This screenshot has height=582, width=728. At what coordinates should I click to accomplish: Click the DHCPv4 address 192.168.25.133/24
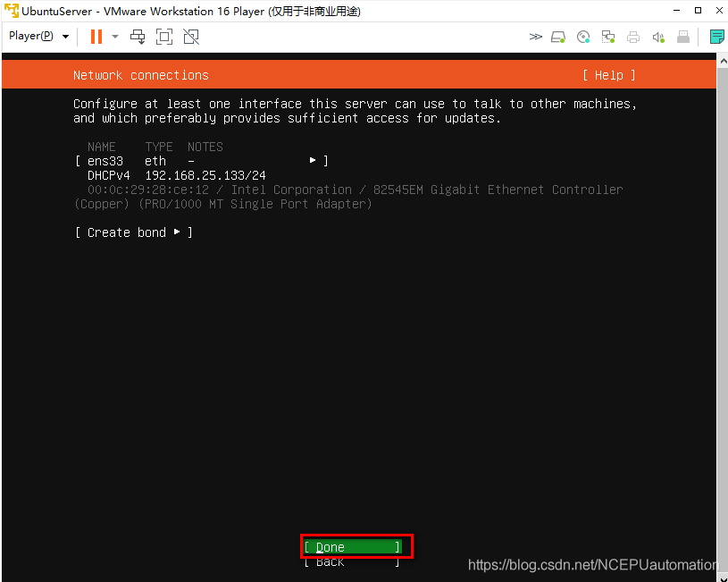(x=205, y=175)
